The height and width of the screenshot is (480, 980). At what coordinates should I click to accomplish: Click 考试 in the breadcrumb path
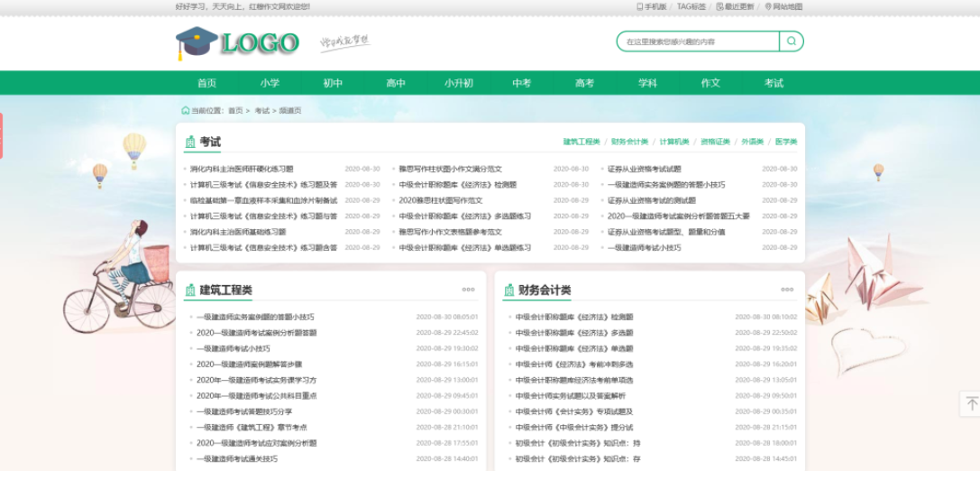pyautogui.click(x=261, y=110)
